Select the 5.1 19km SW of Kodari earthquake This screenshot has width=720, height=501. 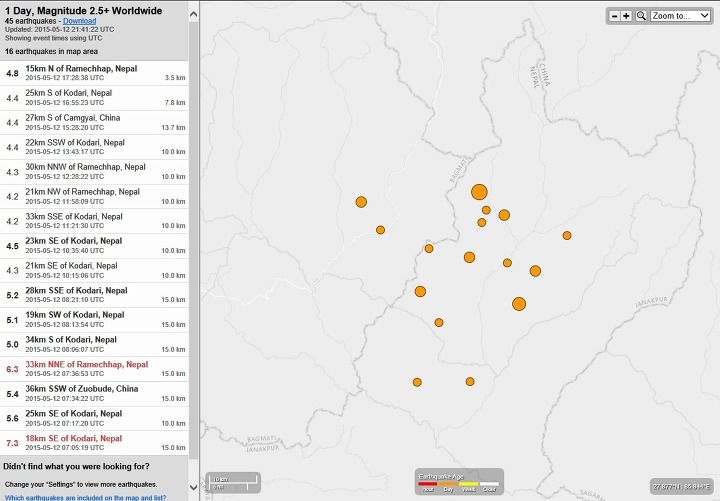(94, 320)
